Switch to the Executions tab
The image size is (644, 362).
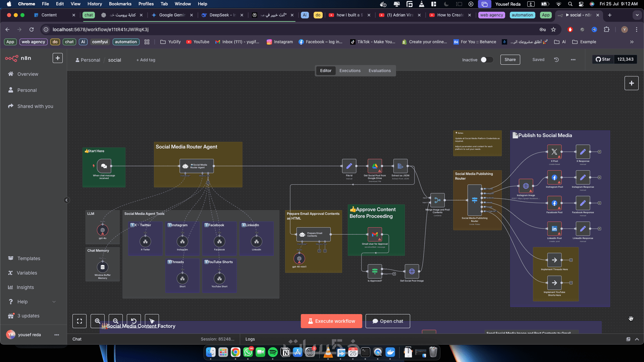350,71
